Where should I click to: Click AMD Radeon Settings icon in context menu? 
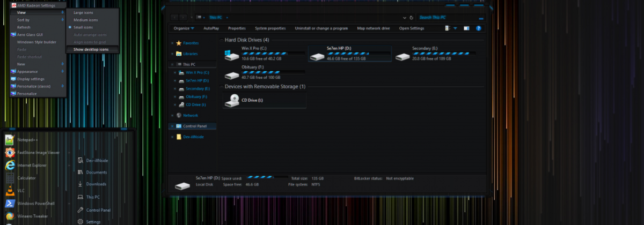tap(13, 5)
